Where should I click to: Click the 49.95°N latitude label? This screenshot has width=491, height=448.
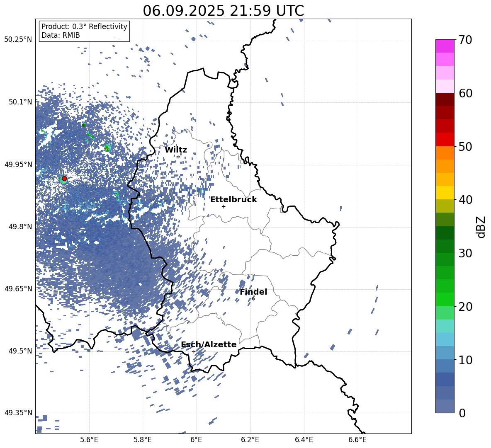(x=18, y=164)
